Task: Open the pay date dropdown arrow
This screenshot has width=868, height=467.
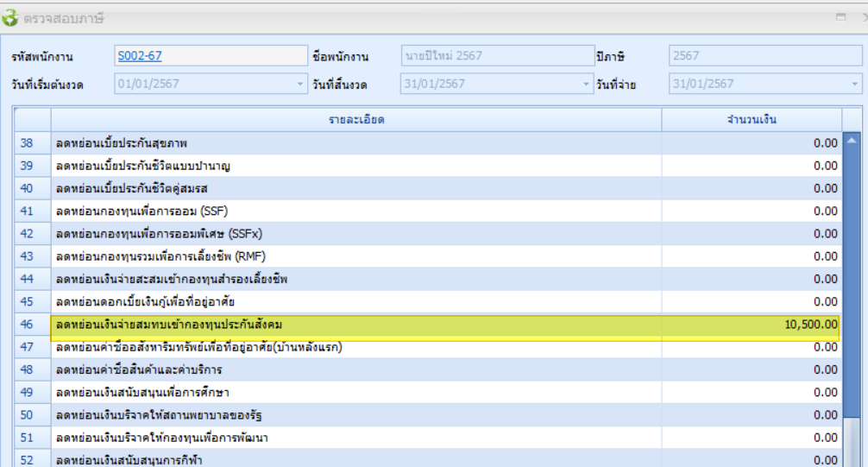Action: (x=855, y=84)
